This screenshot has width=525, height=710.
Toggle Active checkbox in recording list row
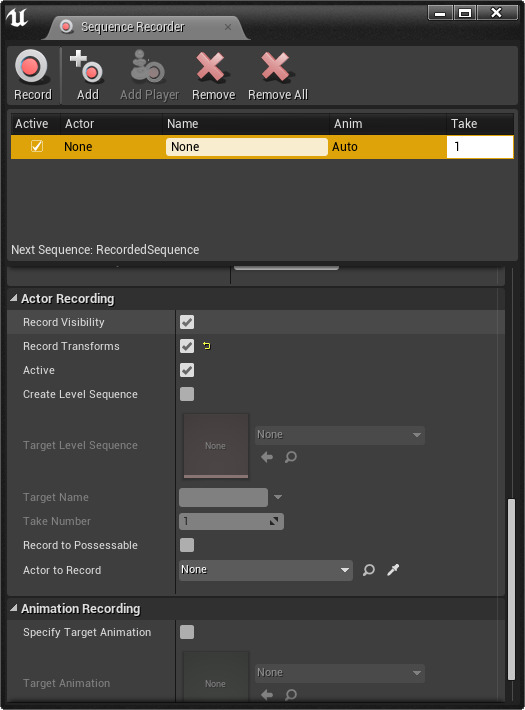point(37,146)
